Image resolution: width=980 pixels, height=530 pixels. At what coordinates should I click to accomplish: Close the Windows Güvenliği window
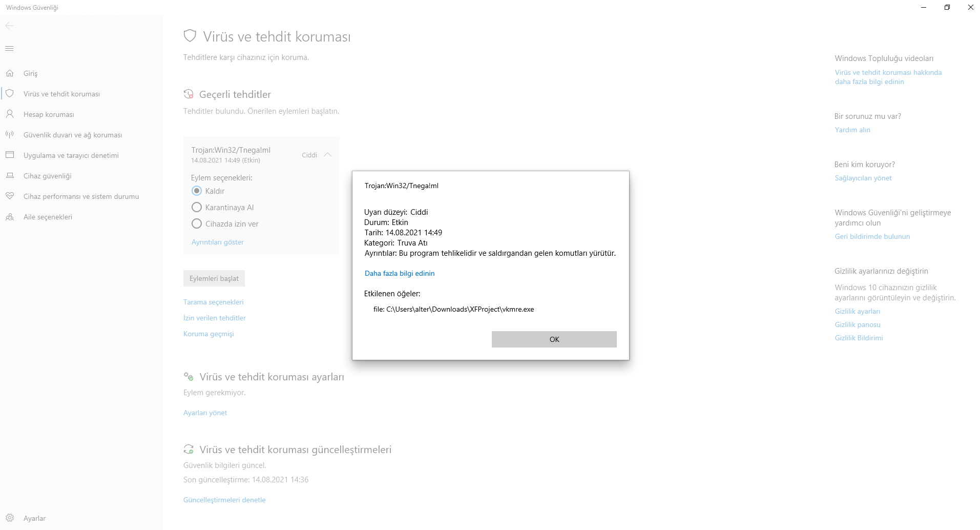(x=970, y=8)
